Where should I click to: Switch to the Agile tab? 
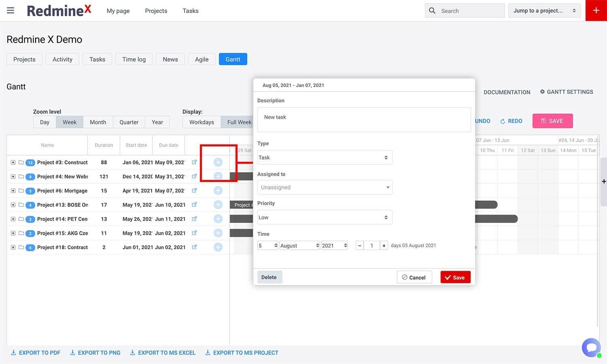pos(202,59)
